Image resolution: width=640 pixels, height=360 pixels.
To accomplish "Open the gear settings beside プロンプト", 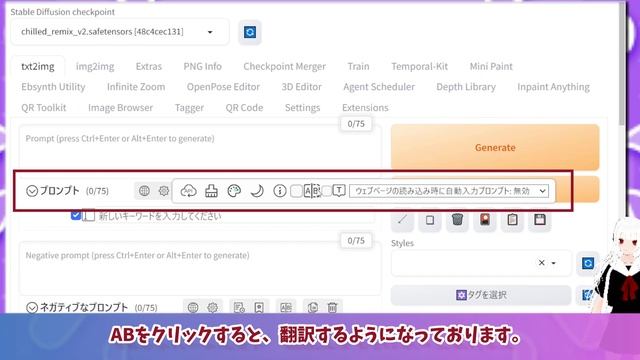I will coord(164,191).
